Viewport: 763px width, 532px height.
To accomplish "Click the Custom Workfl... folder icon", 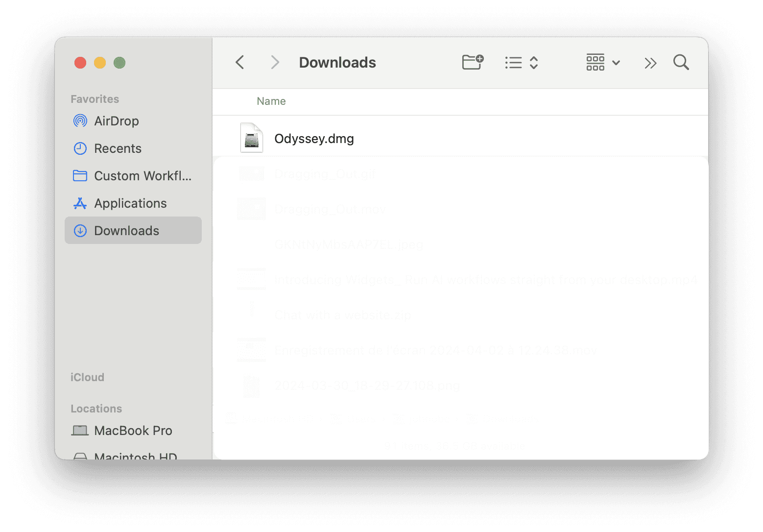I will [x=80, y=175].
